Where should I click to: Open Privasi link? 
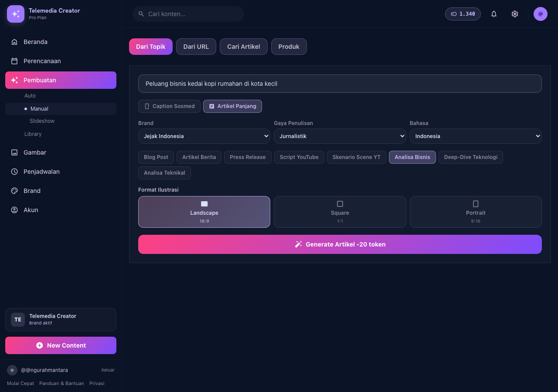[x=97, y=383]
